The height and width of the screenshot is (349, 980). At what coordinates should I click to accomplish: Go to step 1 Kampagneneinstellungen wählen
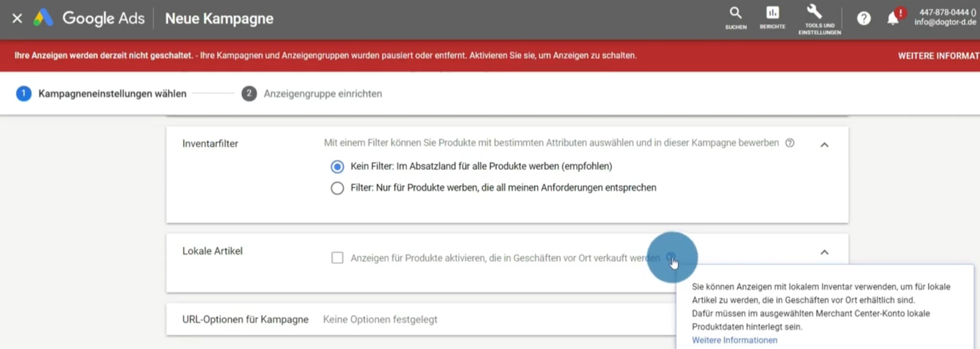(112, 94)
